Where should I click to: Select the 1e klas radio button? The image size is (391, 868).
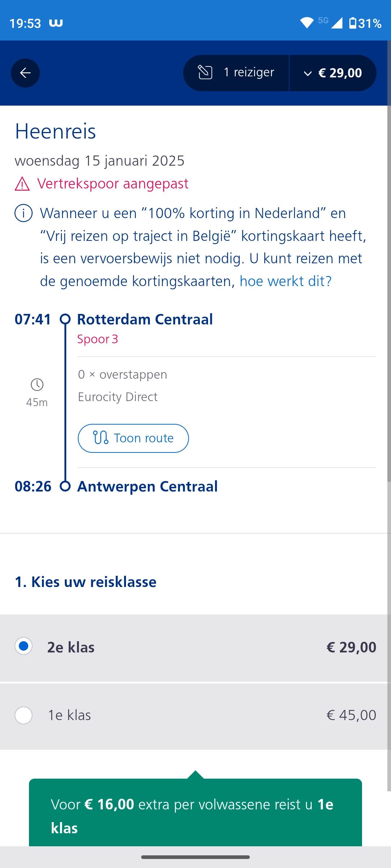click(24, 715)
